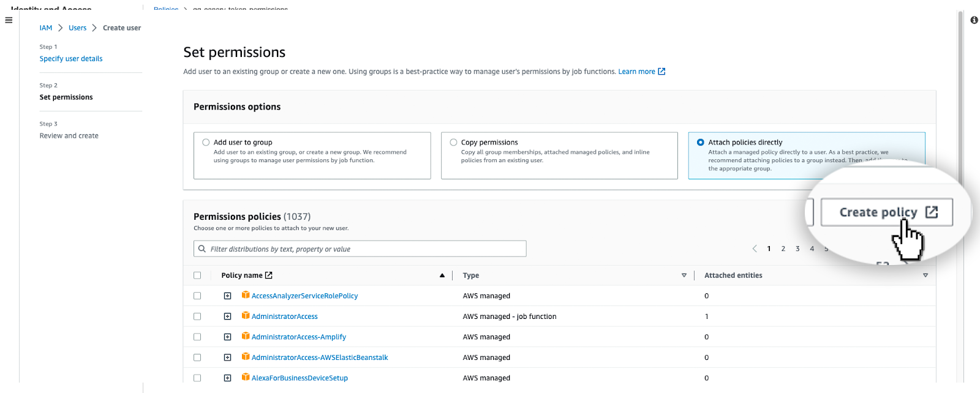
Task: Open the info panel icon
Action: [974, 20]
